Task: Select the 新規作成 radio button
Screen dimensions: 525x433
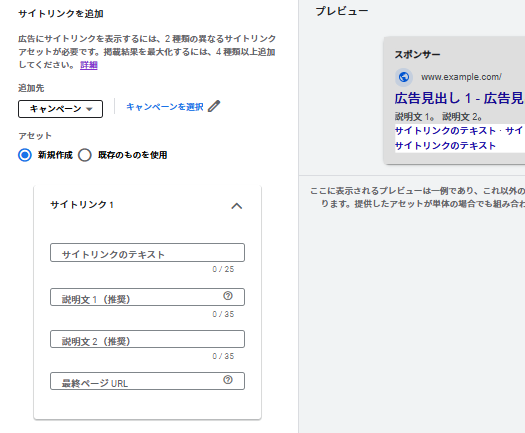Action: click(25, 155)
